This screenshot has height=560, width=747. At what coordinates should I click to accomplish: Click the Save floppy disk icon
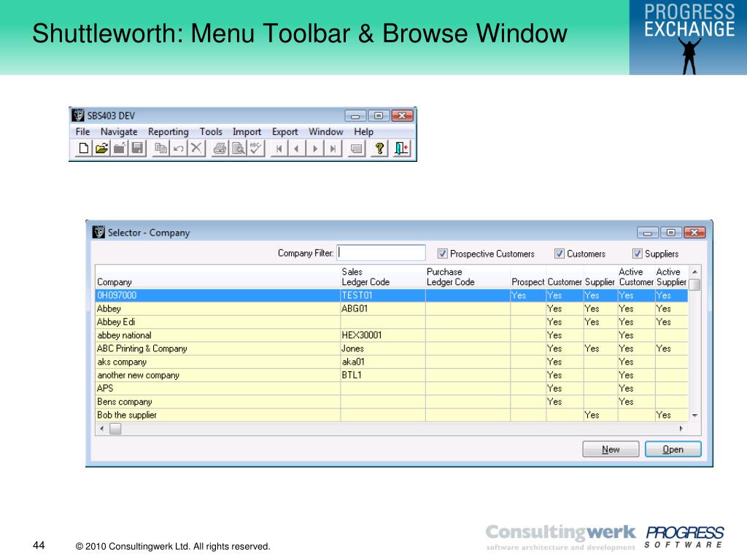[137, 149]
